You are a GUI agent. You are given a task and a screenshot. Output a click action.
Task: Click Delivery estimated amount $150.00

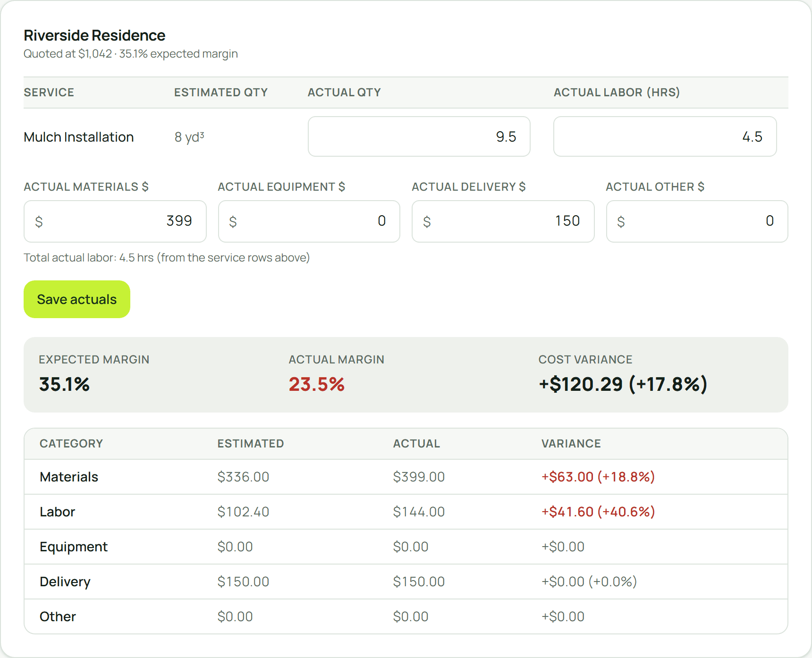tap(243, 582)
